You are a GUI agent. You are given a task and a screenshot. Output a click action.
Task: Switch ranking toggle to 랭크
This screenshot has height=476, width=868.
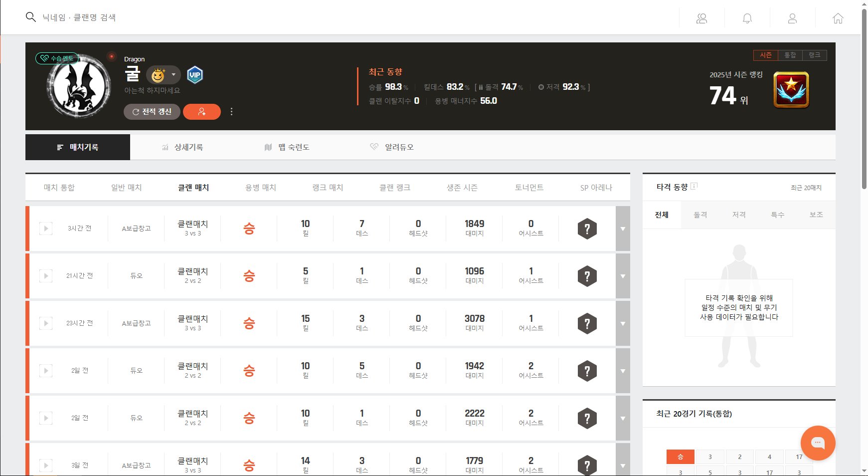point(814,55)
